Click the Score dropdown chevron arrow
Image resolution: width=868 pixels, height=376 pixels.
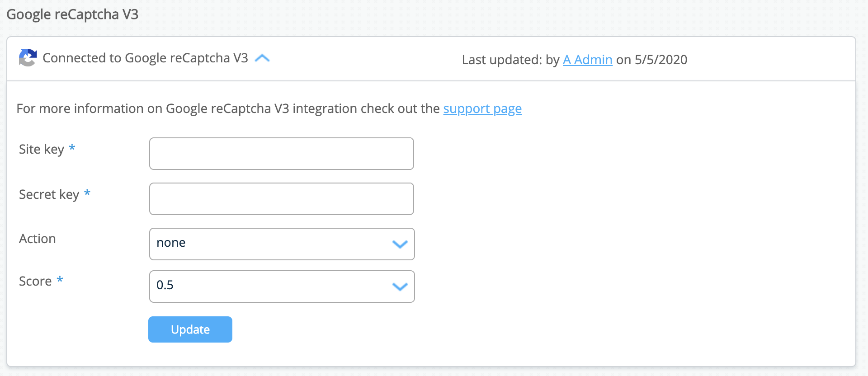pyautogui.click(x=400, y=287)
